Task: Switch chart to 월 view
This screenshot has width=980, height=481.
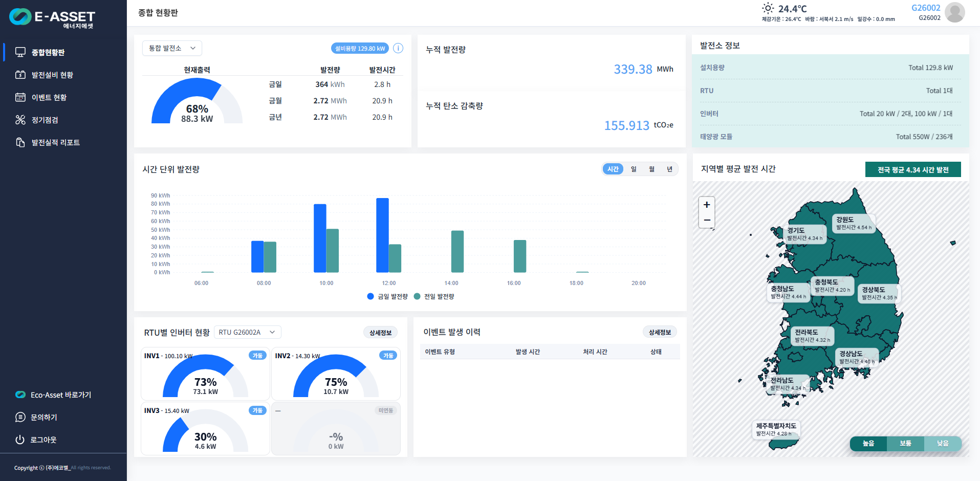Action: [651, 169]
